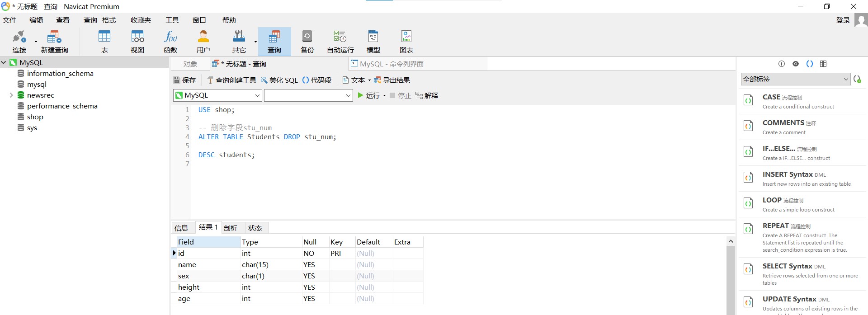Image resolution: width=868 pixels, height=315 pixels.
Task: Click the 保存 (Save) button
Action: [x=184, y=80]
